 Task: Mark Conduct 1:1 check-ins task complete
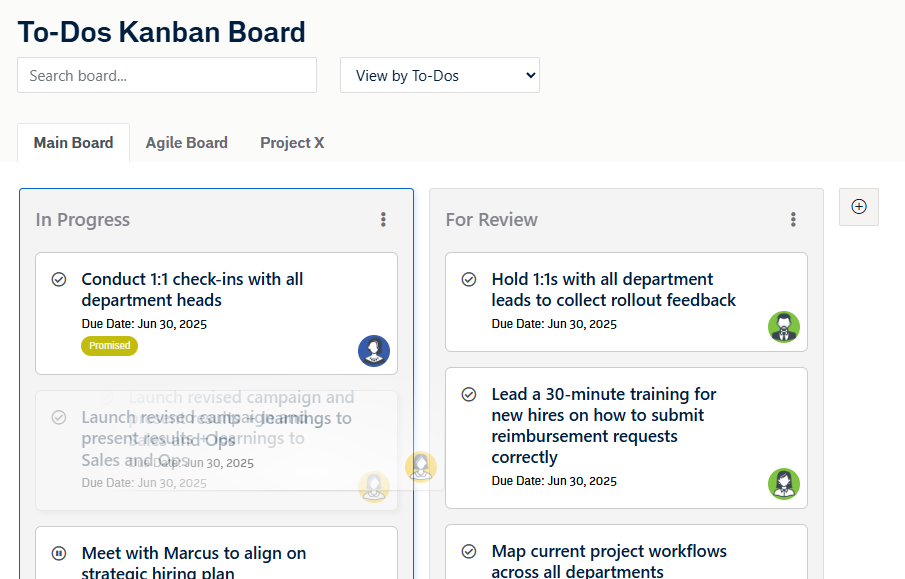point(59,279)
